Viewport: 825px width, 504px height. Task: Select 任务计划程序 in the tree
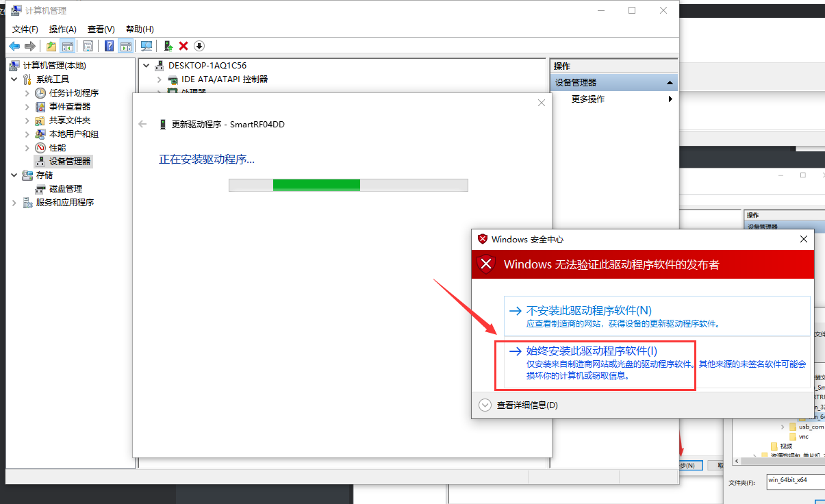click(x=74, y=93)
